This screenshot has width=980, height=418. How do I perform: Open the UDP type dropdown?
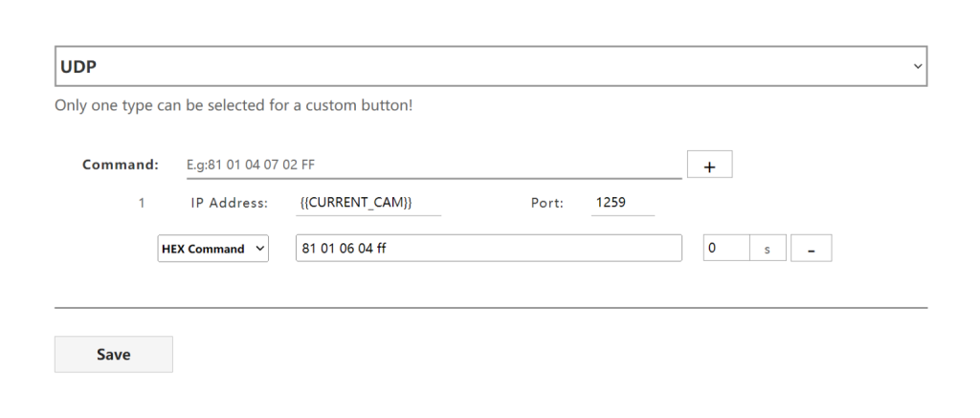490,66
